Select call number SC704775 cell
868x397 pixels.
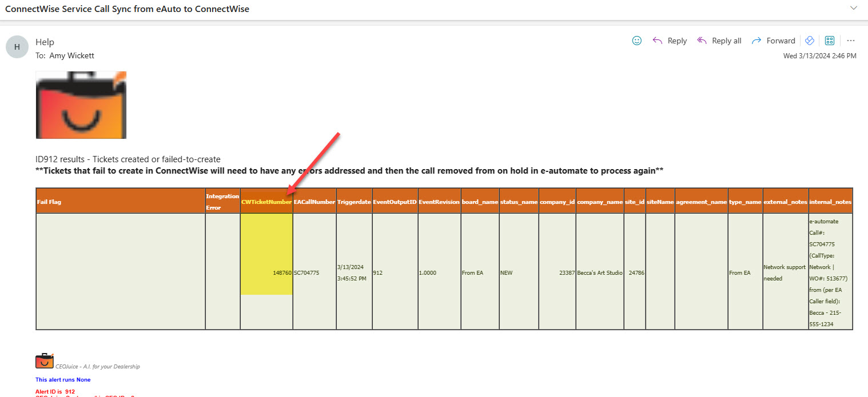pos(314,272)
